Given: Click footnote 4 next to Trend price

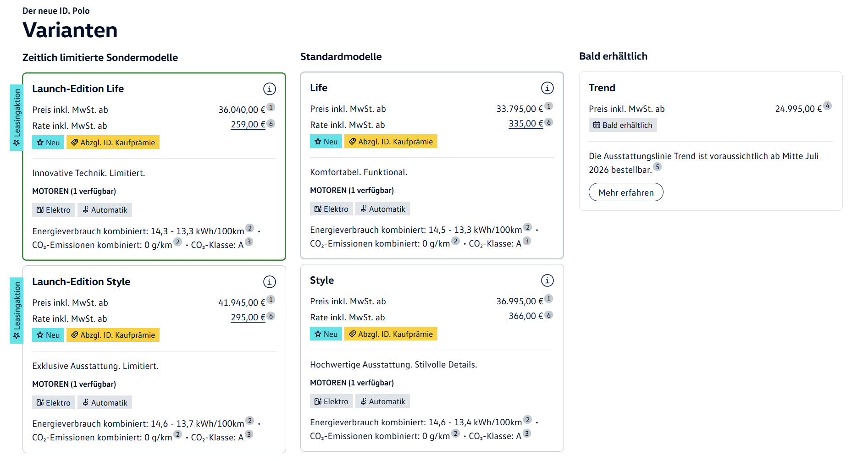Looking at the screenshot, I should [x=827, y=106].
